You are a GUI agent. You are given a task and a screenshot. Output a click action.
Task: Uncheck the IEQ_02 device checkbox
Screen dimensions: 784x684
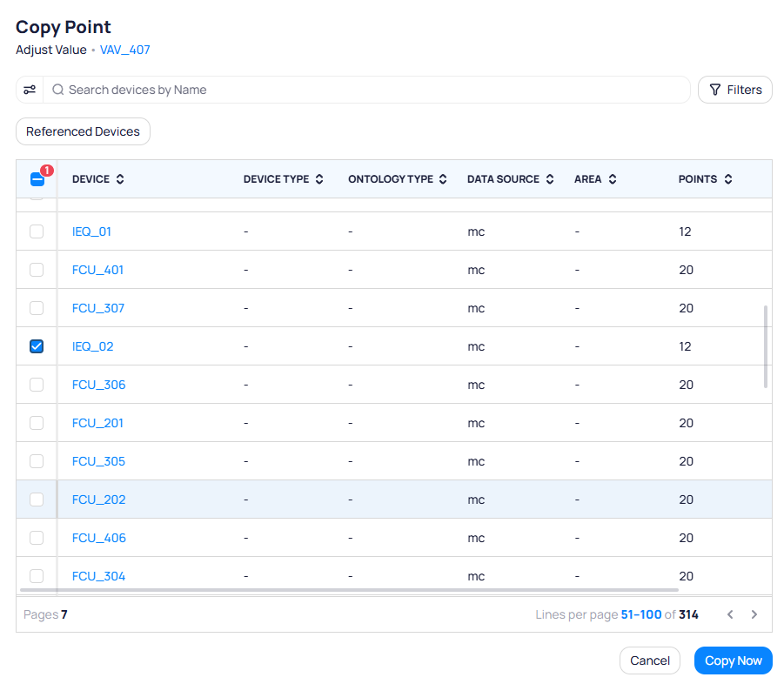click(x=37, y=346)
